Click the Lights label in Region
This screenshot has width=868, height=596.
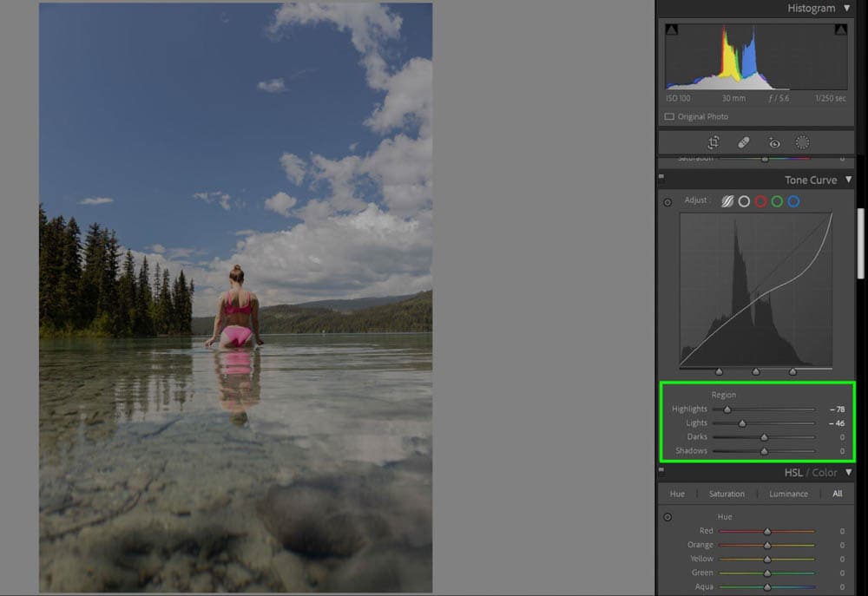(696, 422)
